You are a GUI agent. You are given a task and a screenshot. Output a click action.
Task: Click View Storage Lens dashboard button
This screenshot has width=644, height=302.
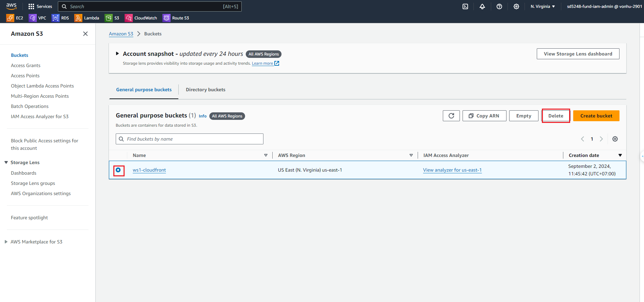[x=578, y=54]
